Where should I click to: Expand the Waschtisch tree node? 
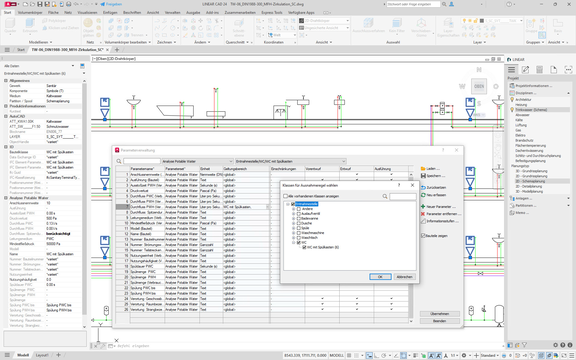point(294,238)
